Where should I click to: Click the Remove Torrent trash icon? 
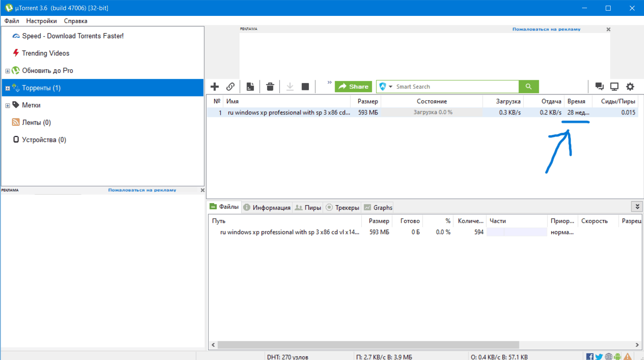tap(270, 86)
